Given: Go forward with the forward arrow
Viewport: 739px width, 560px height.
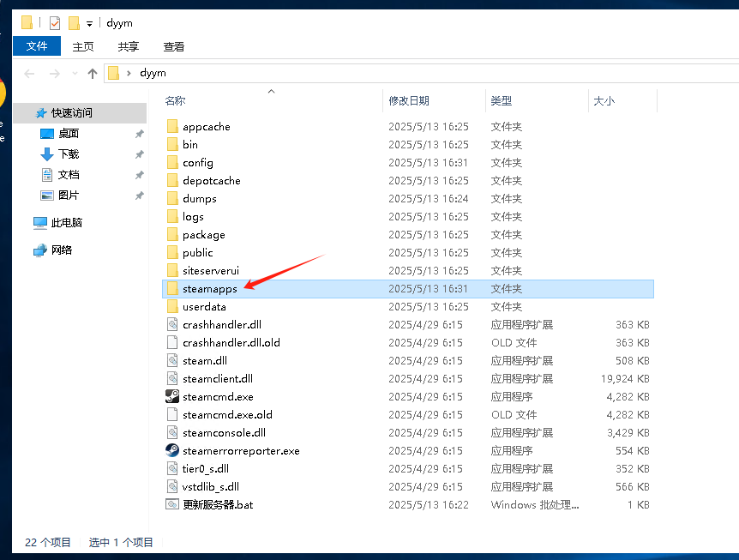Looking at the screenshot, I should [x=55, y=74].
